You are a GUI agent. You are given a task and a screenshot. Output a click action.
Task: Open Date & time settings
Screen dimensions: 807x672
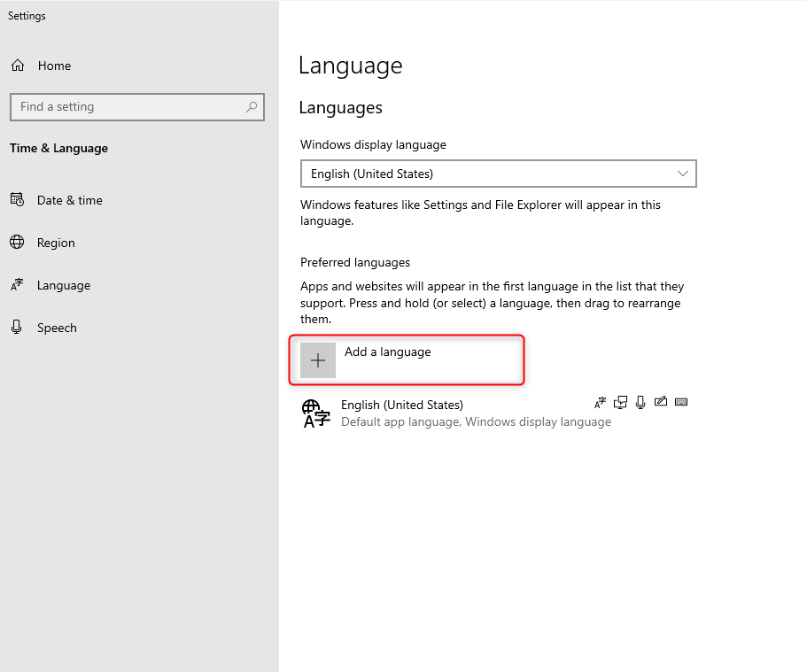click(69, 200)
